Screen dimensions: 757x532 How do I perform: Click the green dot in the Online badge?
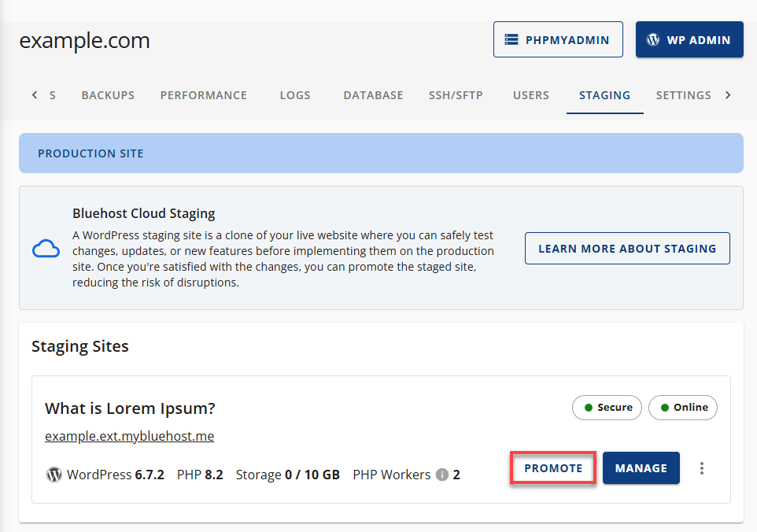coord(664,408)
